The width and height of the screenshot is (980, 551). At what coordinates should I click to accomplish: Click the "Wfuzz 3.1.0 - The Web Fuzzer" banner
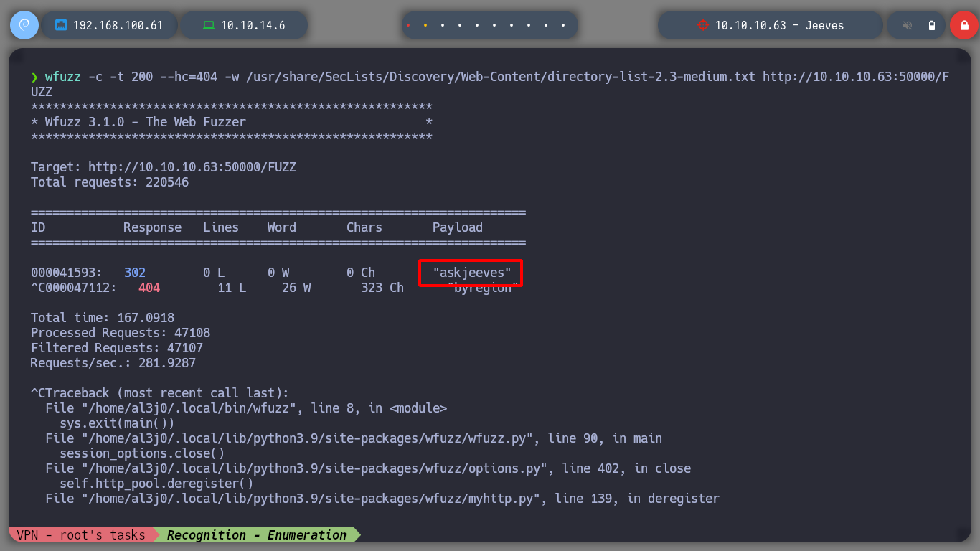pyautogui.click(x=145, y=122)
